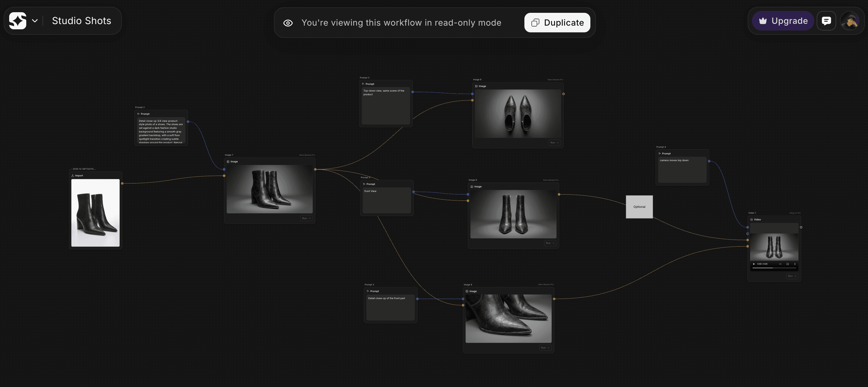868x387 pixels.
Task: Click the imported boots photo thumbnail
Action: click(95, 213)
